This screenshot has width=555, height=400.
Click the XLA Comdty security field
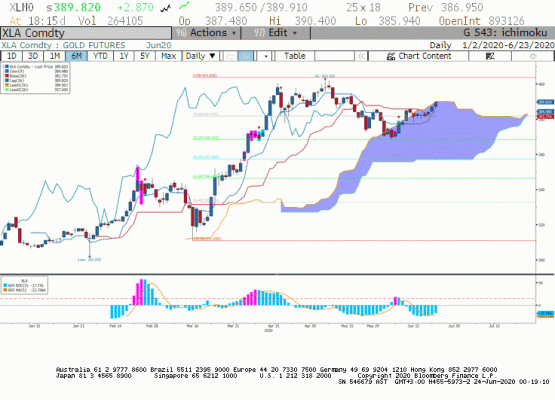pos(86,33)
